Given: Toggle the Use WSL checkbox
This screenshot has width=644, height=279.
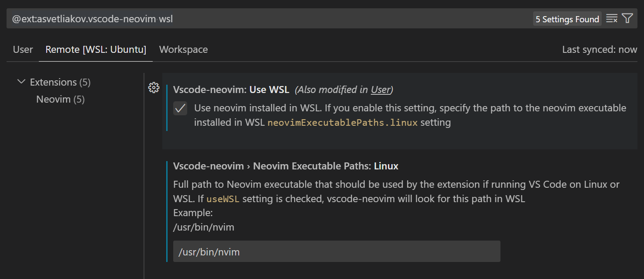Looking at the screenshot, I should click(x=180, y=108).
